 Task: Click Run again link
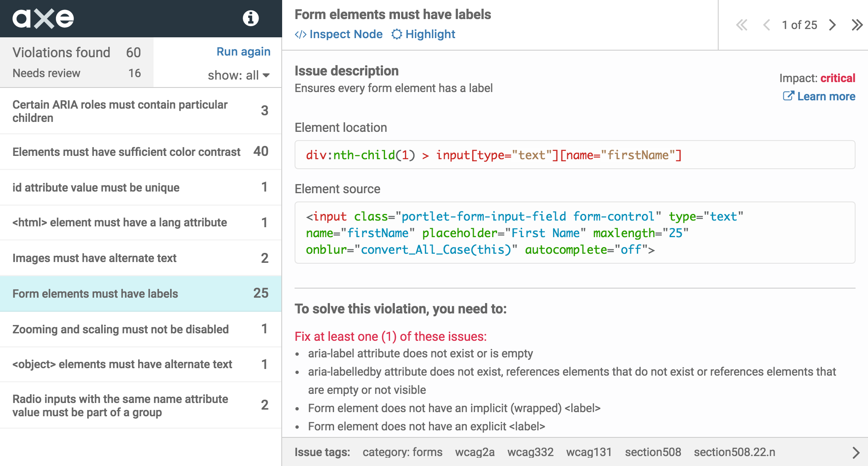coord(243,51)
